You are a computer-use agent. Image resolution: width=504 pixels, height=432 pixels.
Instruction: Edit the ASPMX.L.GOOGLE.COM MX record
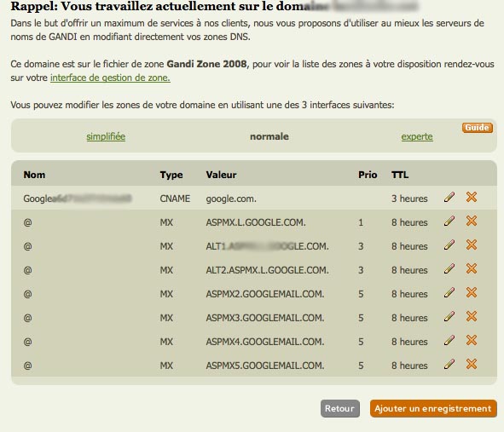pyautogui.click(x=449, y=221)
